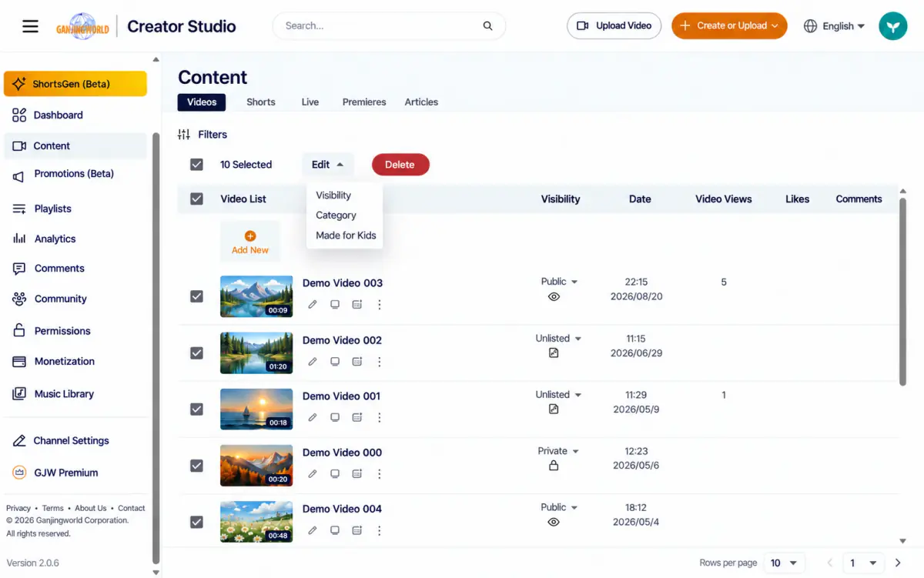
Task: Click the search magnifier icon
Action: [x=487, y=26]
